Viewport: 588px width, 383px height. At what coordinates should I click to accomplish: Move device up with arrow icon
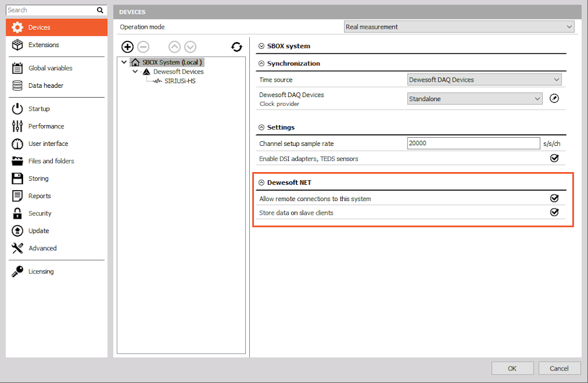175,47
